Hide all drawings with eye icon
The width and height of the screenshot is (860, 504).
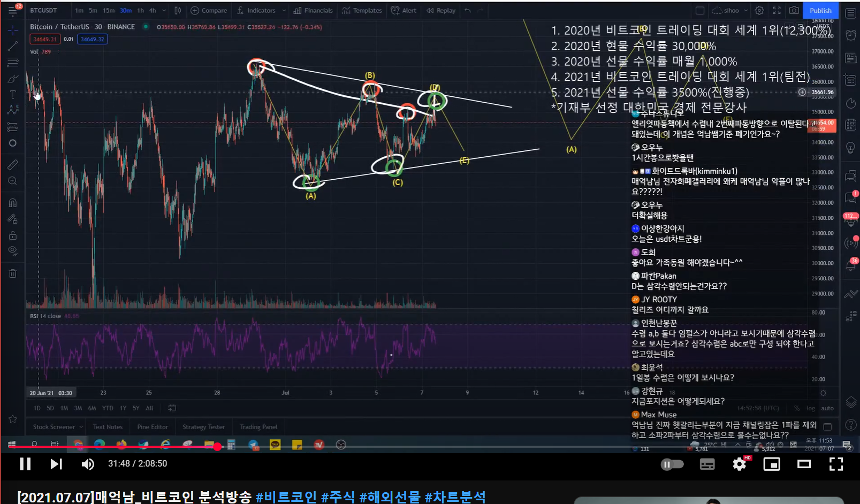click(13, 251)
